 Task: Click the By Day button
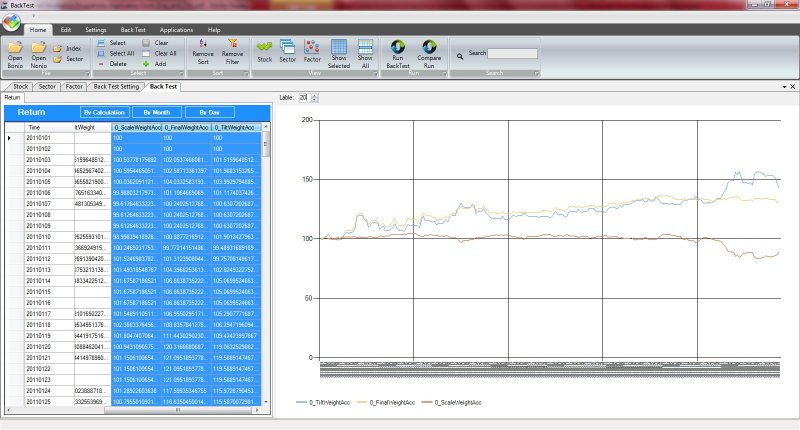(210, 112)
